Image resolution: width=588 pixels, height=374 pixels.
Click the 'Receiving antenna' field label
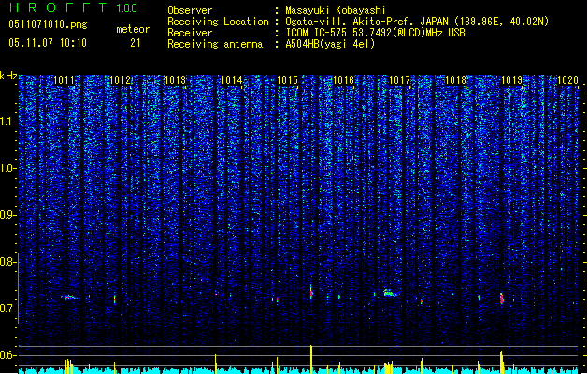[x=215, y=44]
